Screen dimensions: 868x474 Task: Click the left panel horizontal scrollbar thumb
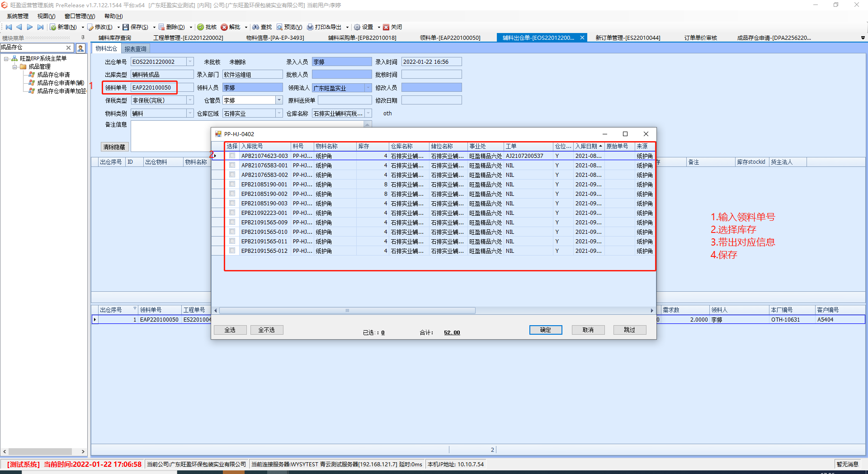pos(40,451)
